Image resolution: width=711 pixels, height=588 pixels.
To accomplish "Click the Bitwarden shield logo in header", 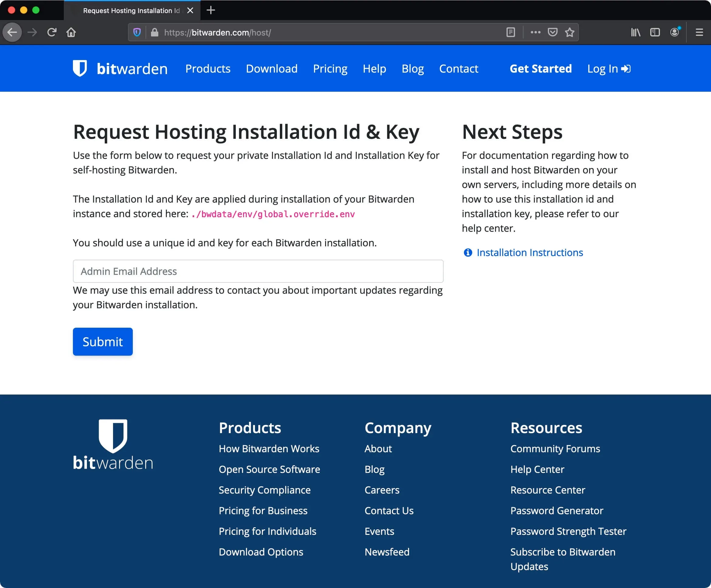I will pos(80,68).
